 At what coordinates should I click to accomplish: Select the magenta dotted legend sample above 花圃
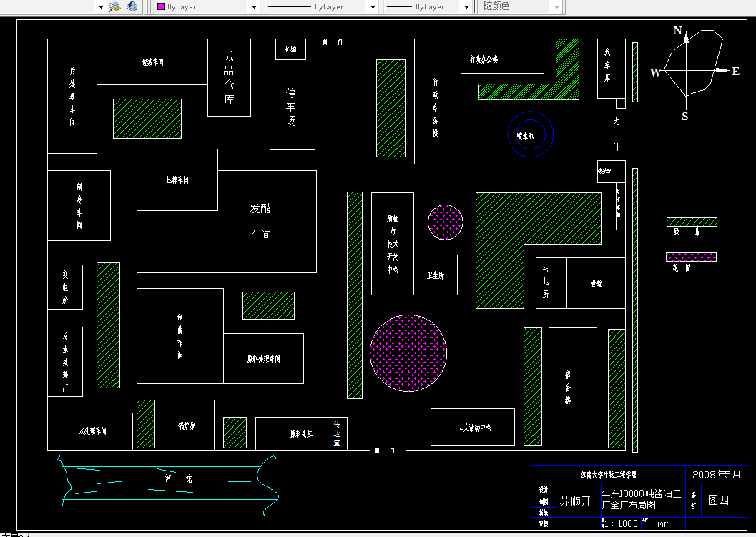(x=691, y=257)
